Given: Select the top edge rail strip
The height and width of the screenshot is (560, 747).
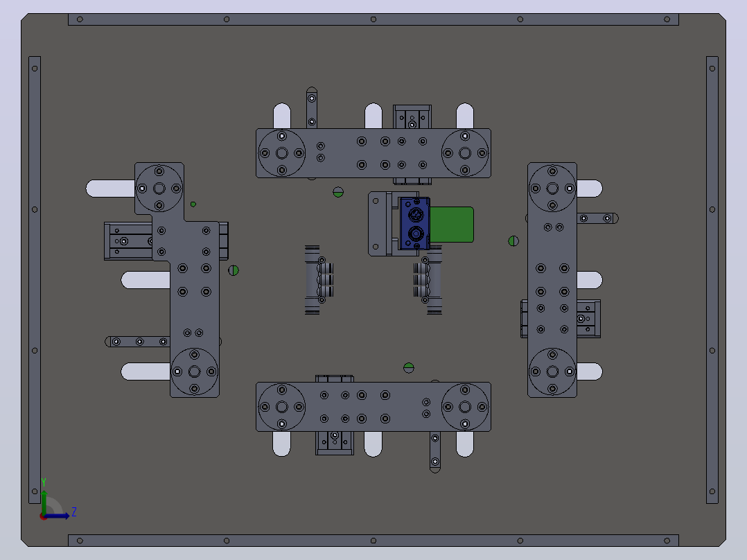Looking at the screenshot, I should click(x=373, y=19).
